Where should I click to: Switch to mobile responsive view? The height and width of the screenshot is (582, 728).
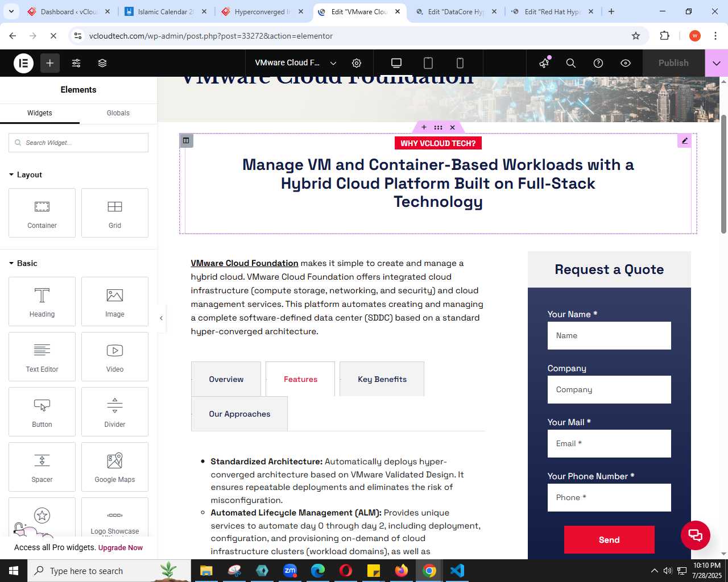(x=460, y=63)
